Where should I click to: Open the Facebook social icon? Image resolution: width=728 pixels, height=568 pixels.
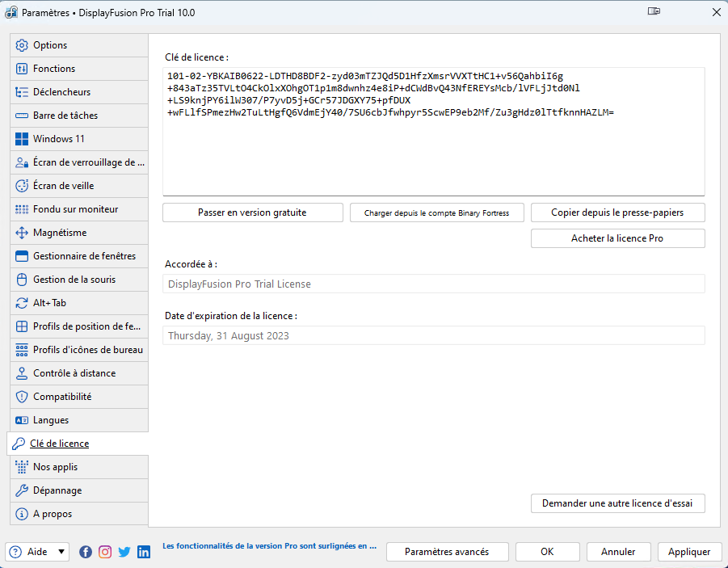click(x=86, y=552)
